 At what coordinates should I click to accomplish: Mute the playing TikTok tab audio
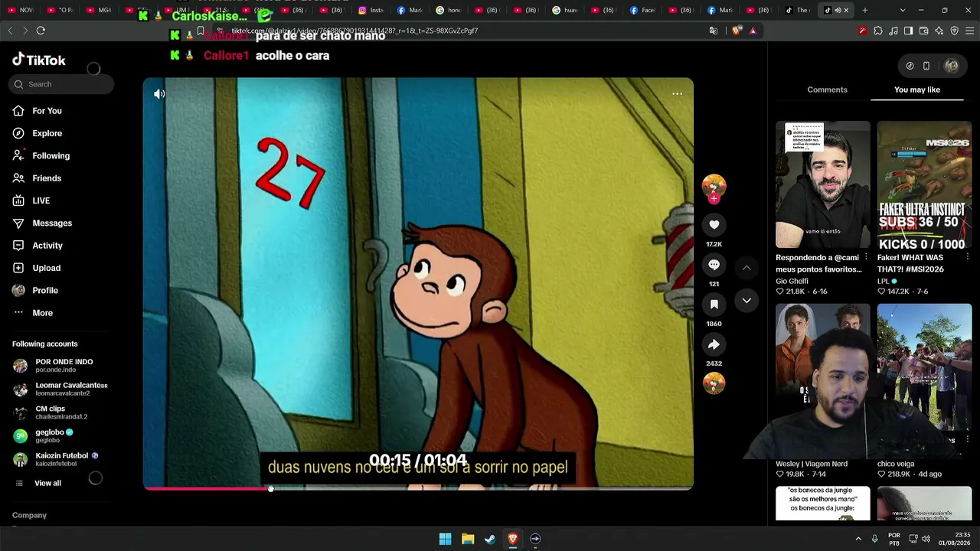(x=838, y=10)
